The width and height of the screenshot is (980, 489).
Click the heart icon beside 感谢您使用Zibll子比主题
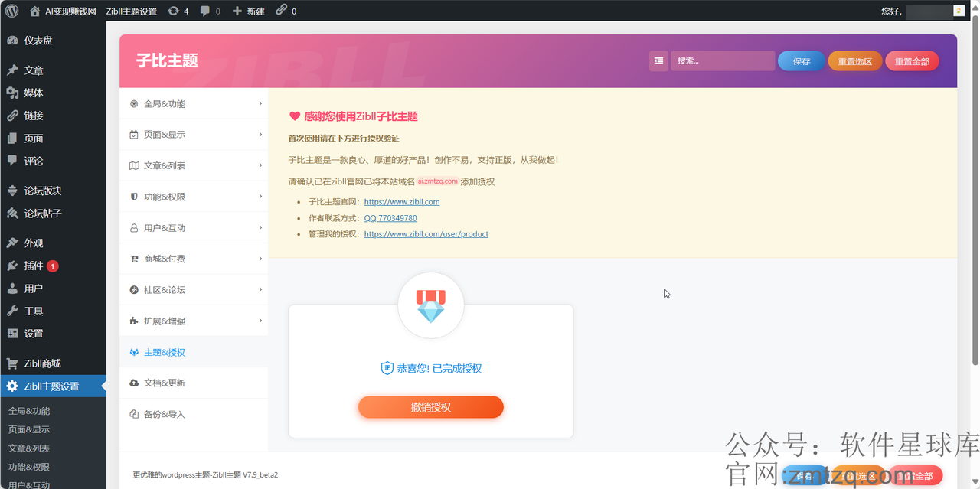tap(295, 116)
